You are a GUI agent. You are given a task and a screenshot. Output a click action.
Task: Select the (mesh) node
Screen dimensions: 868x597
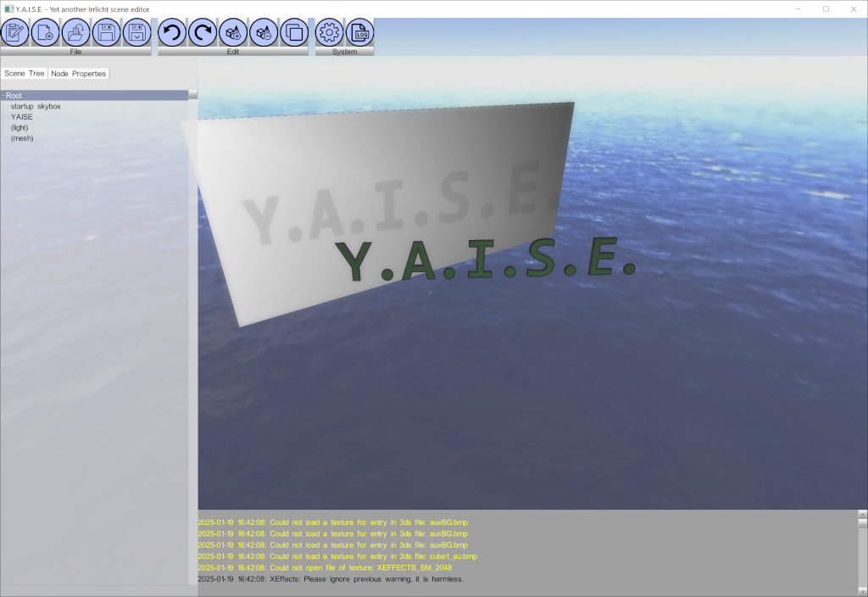coord(22,138)
